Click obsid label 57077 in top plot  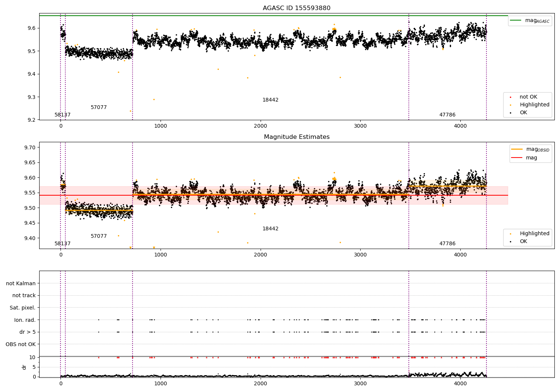(99, 108)
